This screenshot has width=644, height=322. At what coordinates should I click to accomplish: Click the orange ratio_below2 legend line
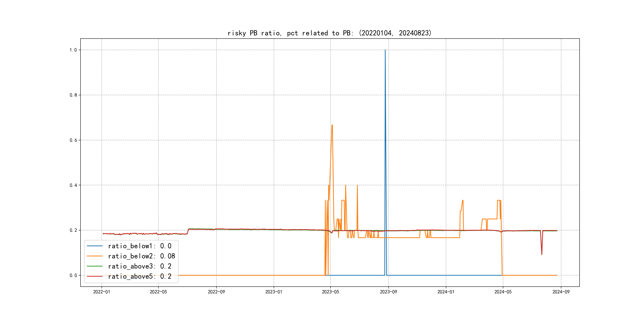coord(94,256)
